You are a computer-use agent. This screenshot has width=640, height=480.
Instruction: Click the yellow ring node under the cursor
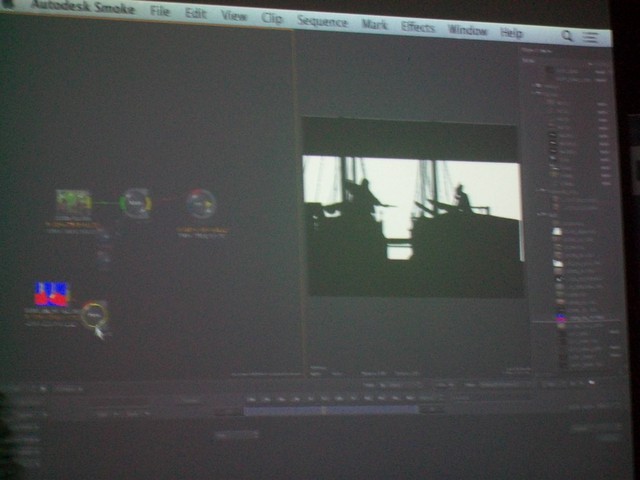(x=93, y=314)
